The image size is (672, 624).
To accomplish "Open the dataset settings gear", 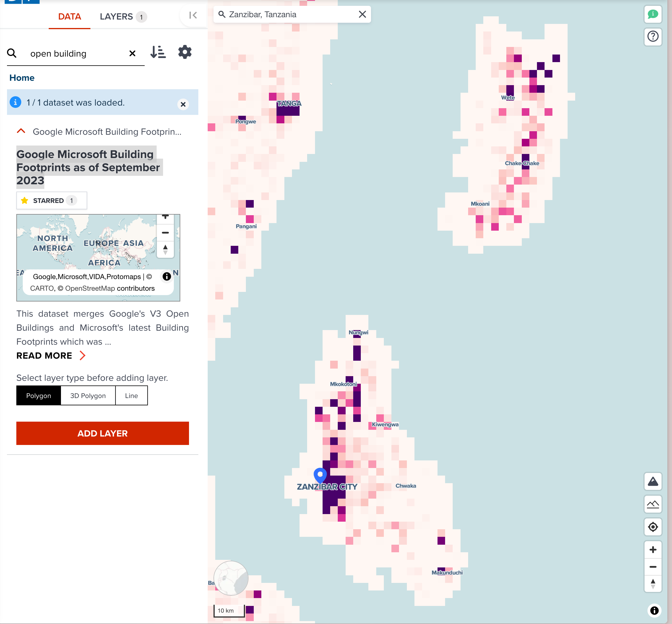I will [x=185, y=52].
